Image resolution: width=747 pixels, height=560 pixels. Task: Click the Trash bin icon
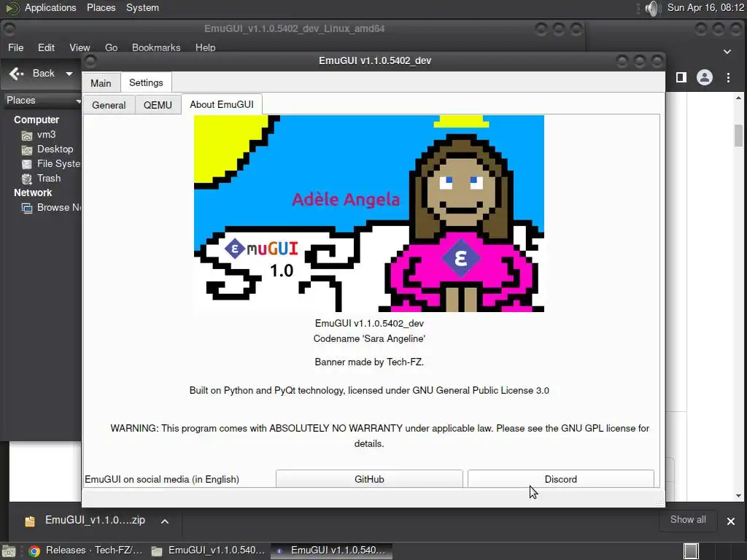pos(27,179)
